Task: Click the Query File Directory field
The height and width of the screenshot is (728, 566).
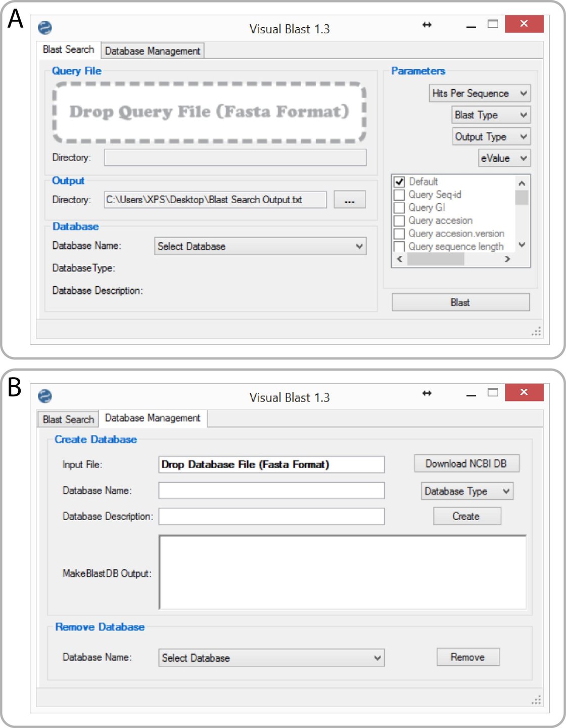Action: (x=235, y=157)
